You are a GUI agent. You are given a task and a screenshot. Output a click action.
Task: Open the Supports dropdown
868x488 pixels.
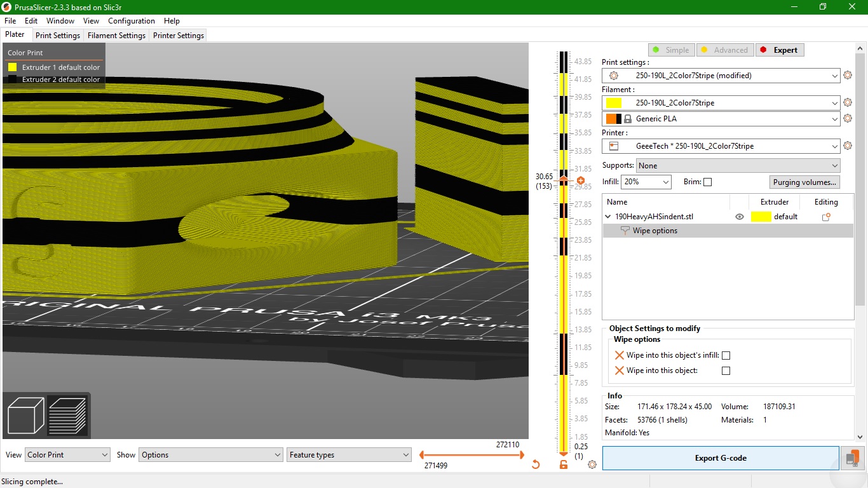(x=738, y=165)
